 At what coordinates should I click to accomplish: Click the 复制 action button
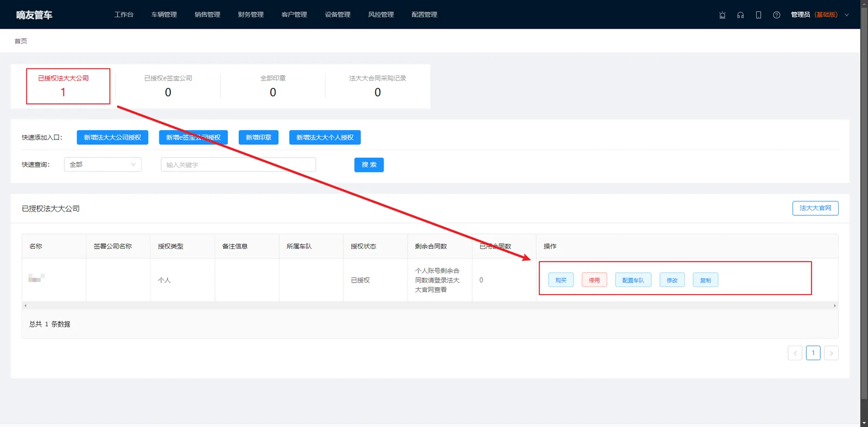click(705, 280)
